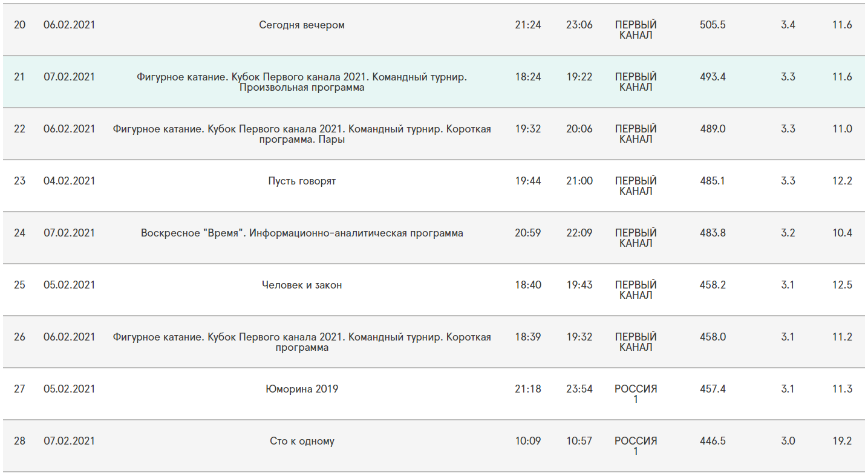Click the РОССИЯ 1 channel for Юморина 2019
The image size is (868, 476).
coord(636,394)
